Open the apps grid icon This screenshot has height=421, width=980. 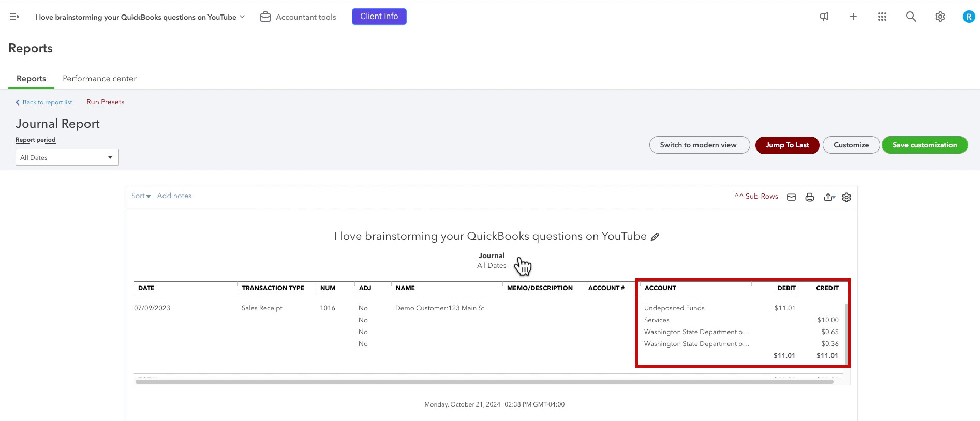coord(882,17)
